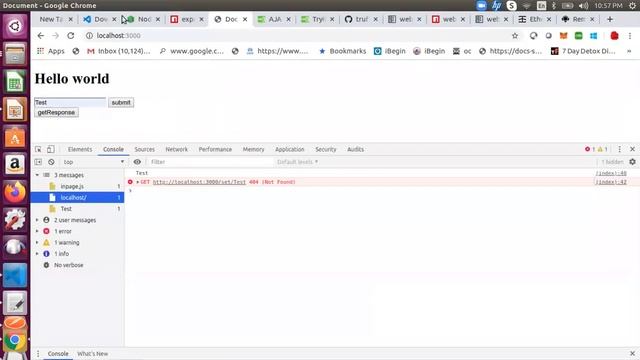Switch to the Elements tab

(80, 149)
